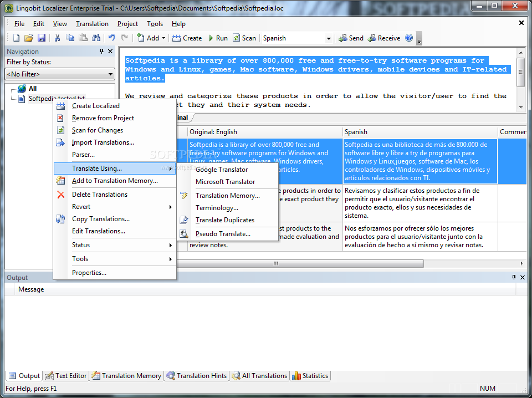
Task: Click the Create toolbar button
Action: [187, 38]
